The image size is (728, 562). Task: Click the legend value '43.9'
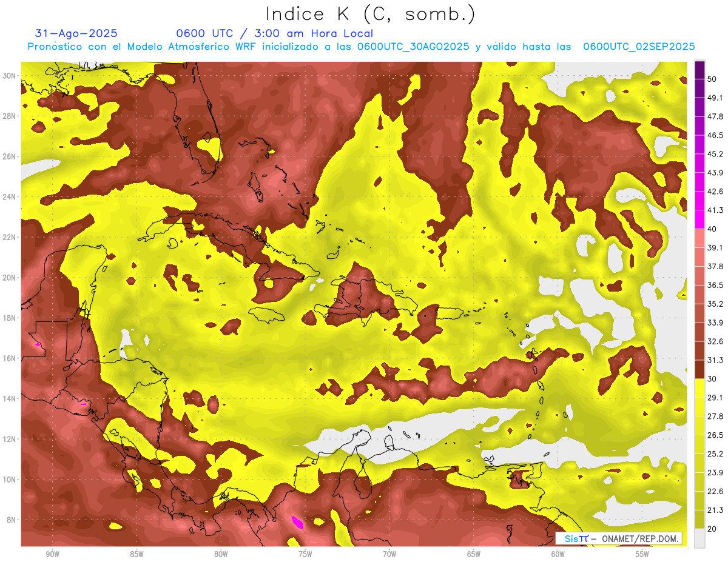click(715, 173)
